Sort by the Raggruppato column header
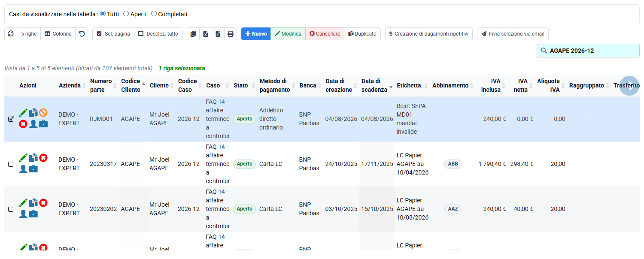644x259 pixels. 589,85
